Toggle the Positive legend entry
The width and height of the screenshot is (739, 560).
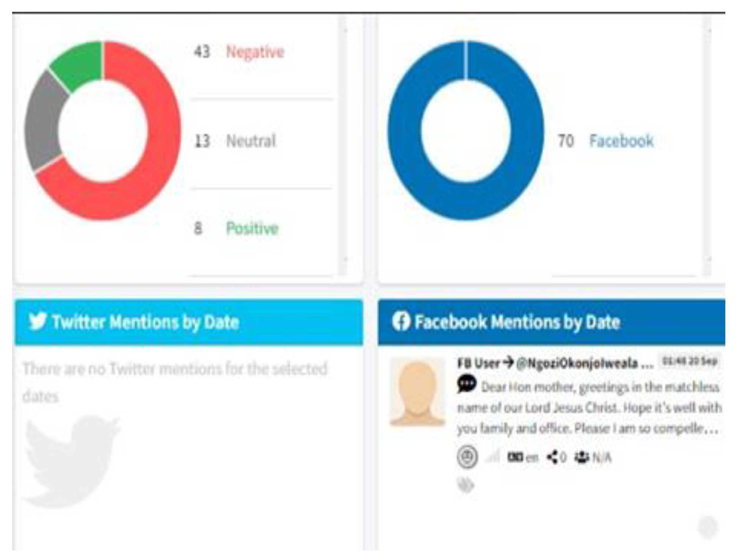click(252, 228)
